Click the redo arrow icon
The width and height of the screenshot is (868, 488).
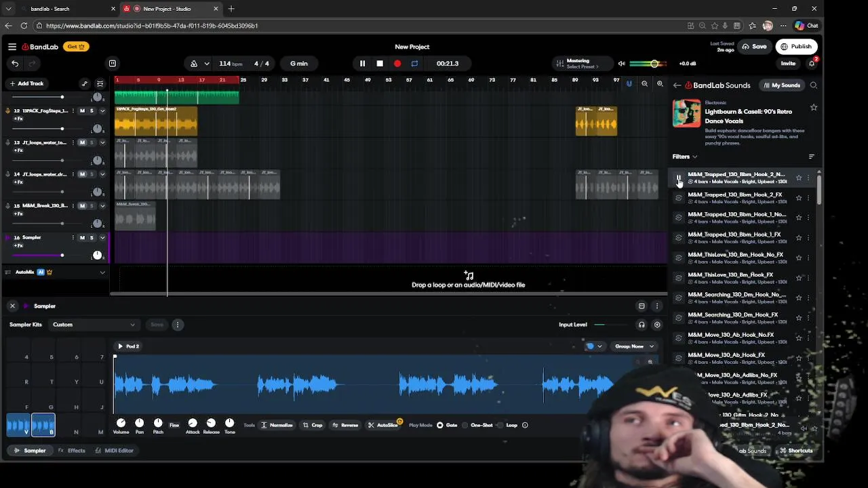click(x=32, y=64)
